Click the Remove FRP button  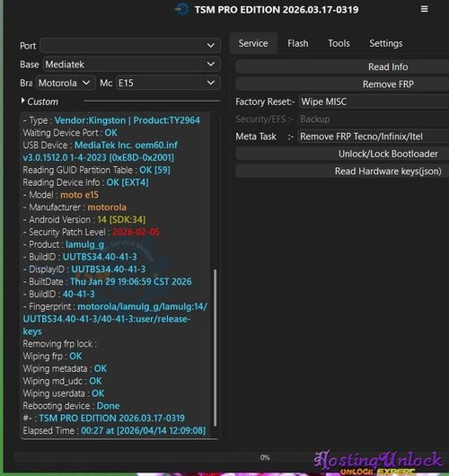click(x=342, y=84)
